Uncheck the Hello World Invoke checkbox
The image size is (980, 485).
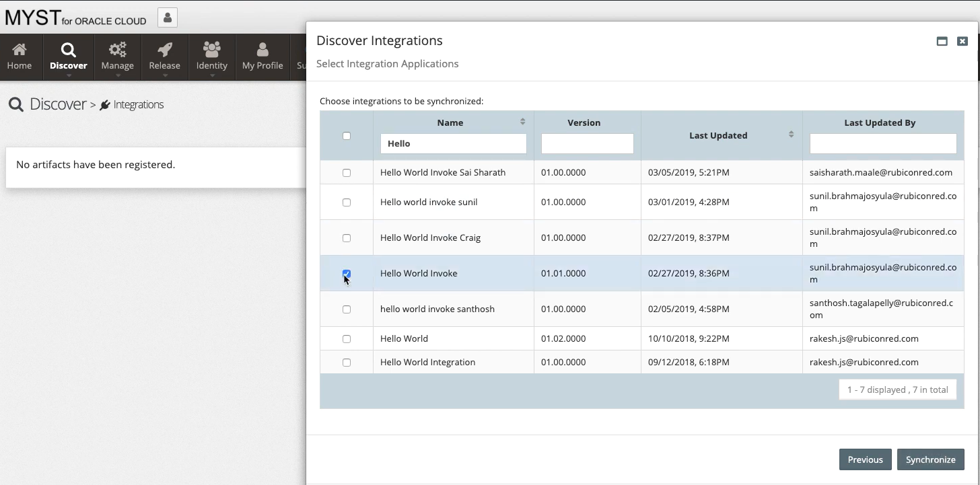pos(347,273)
